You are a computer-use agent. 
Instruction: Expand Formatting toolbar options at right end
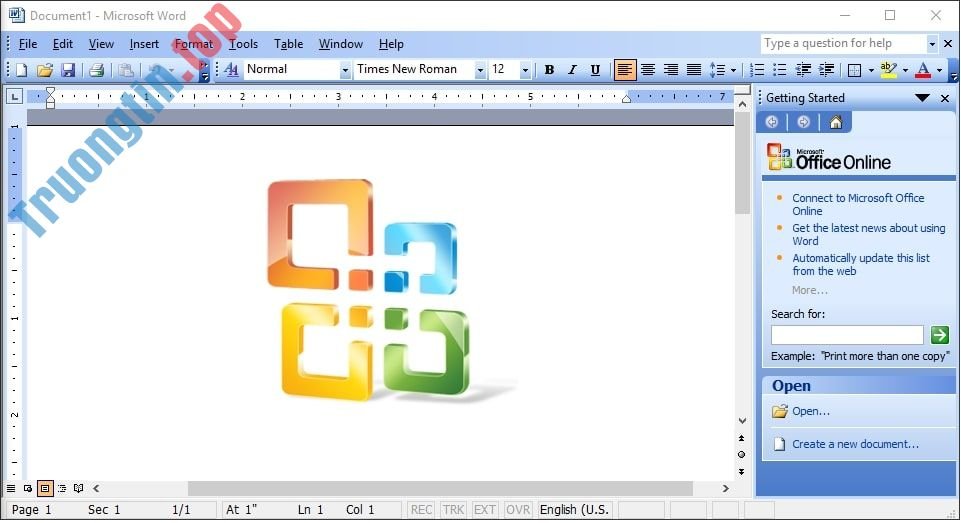coord(954,71)
